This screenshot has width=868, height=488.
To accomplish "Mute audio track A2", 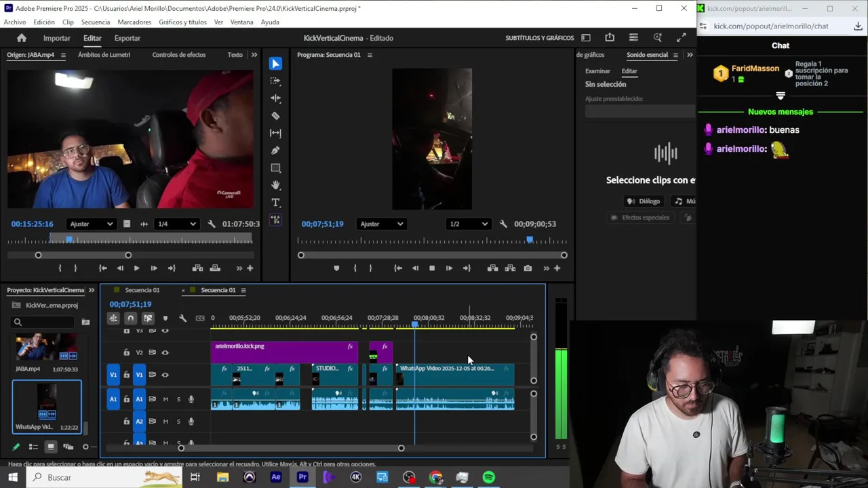I will (x=165, y=422).
